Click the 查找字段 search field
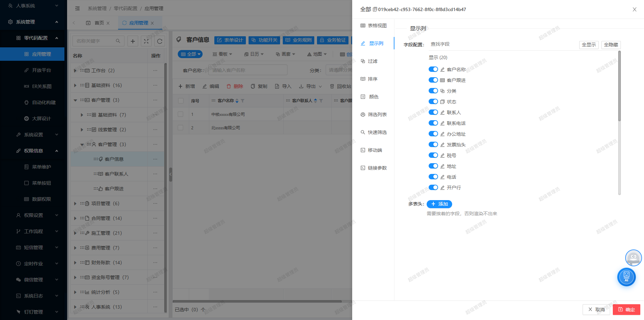The height and width of the screenshot is (320, 644). (x=502, y=44)
